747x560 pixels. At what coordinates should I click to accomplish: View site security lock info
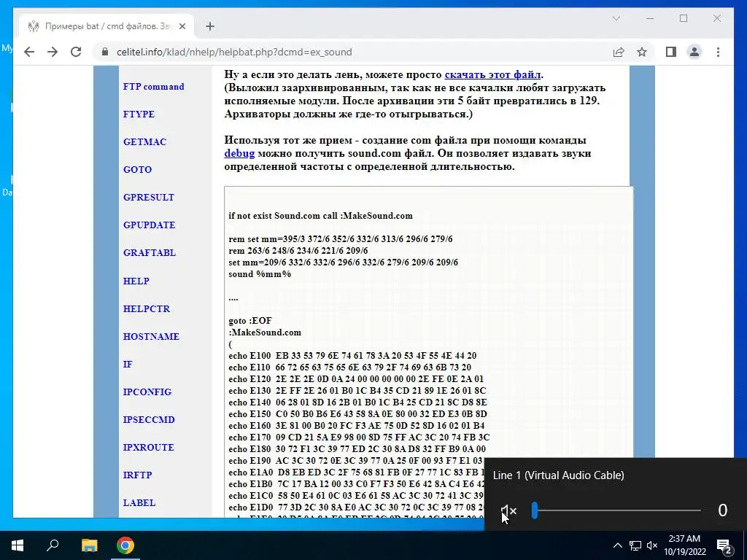coord(105,52)
